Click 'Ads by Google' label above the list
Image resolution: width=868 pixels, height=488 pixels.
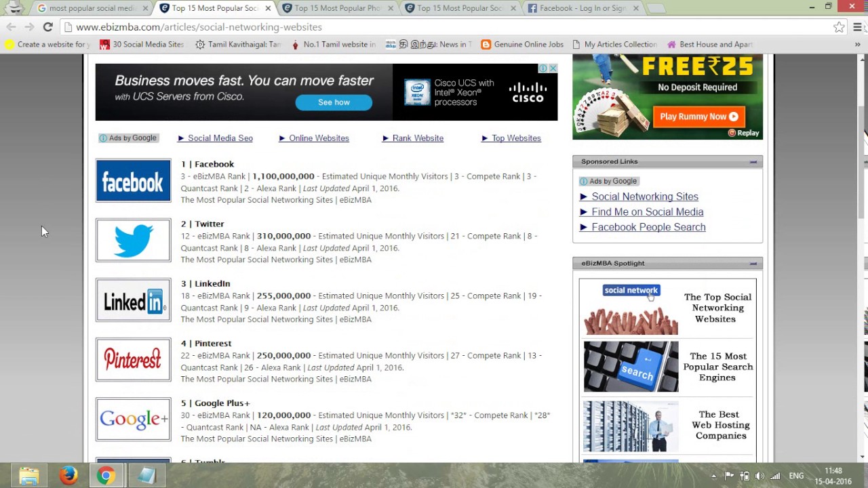pyautogui.click(x=128, y=138)
